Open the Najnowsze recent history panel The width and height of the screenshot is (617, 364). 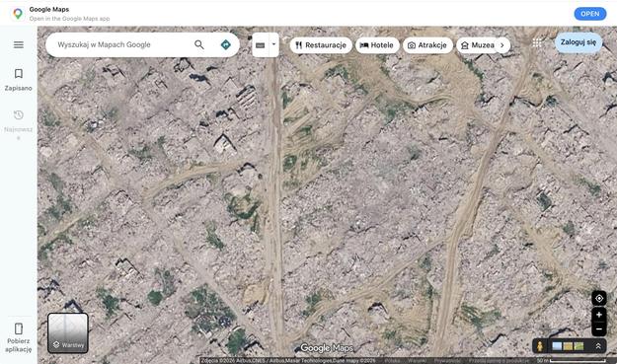click(x=19, y=121)
